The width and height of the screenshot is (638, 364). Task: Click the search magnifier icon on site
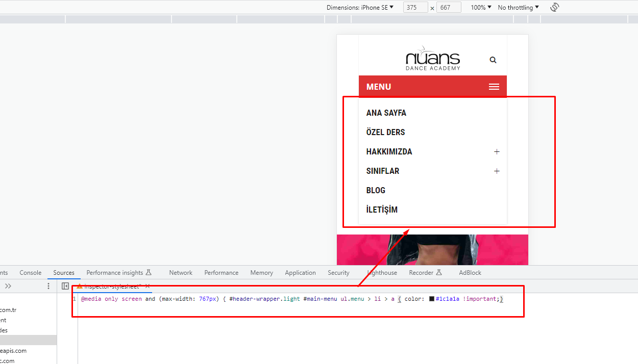click(x=493, y=60)
